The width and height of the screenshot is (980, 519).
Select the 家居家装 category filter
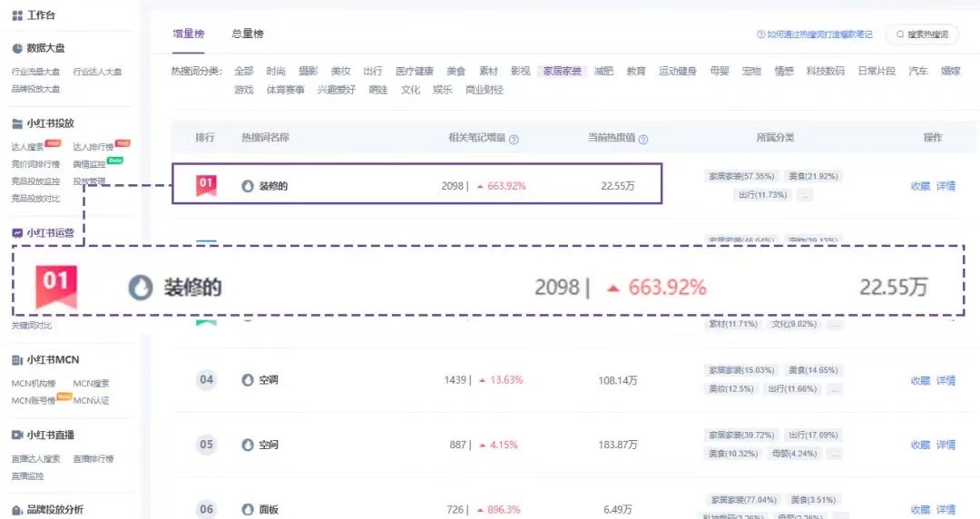tap(563, 72)
